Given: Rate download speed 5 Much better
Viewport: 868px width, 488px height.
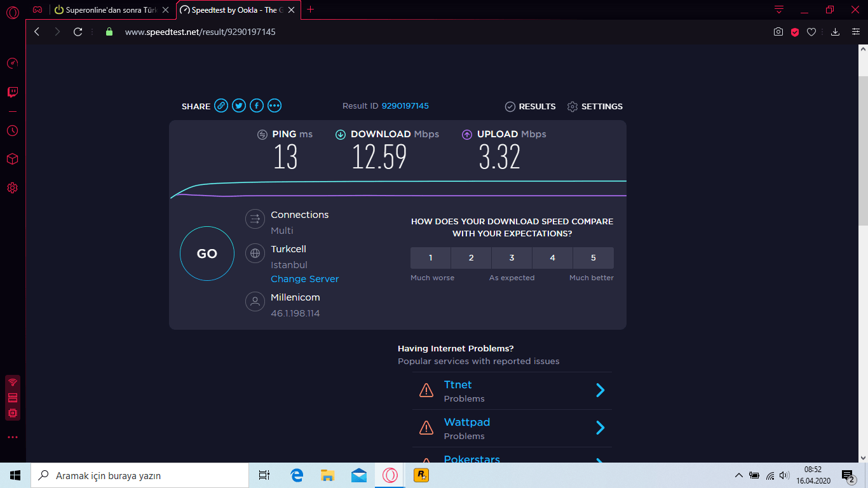Looking at the screenshot, I should point(593,258).
